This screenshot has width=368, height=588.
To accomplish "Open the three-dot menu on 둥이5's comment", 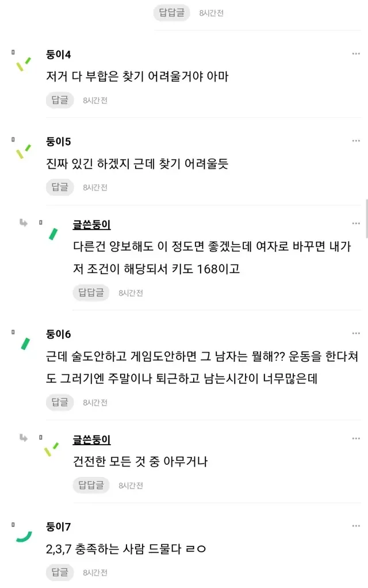I will pyautogui.click(x=356, y=141).
